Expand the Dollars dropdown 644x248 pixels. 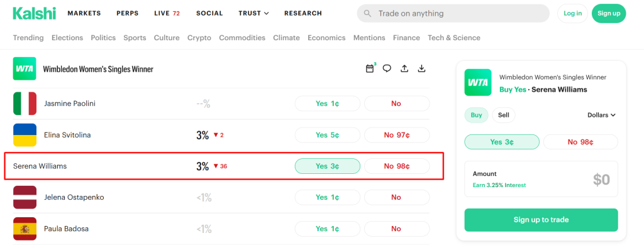601,115
